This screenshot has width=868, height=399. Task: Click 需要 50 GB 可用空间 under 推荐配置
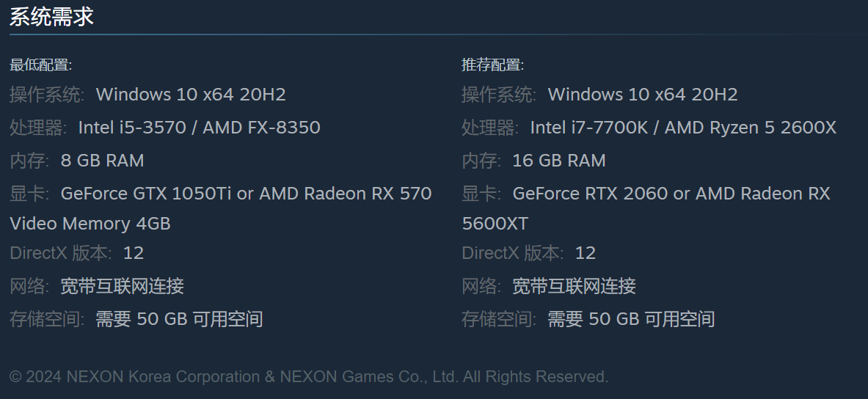point(631,319)
